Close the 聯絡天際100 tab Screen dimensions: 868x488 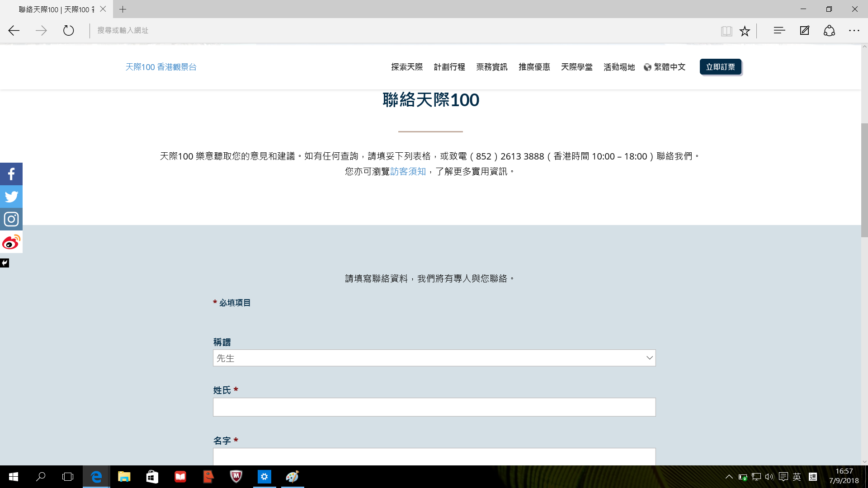point(103,9)
